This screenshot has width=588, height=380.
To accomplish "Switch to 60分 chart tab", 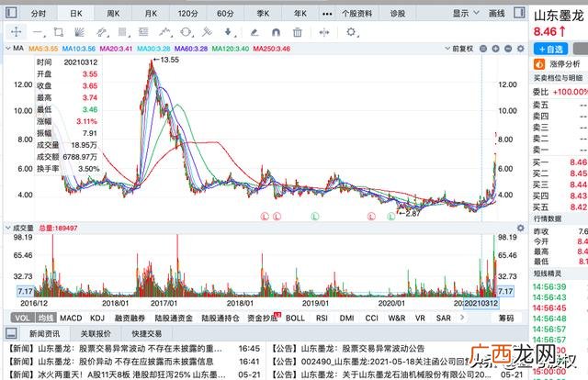I will (x=225, y=14).
